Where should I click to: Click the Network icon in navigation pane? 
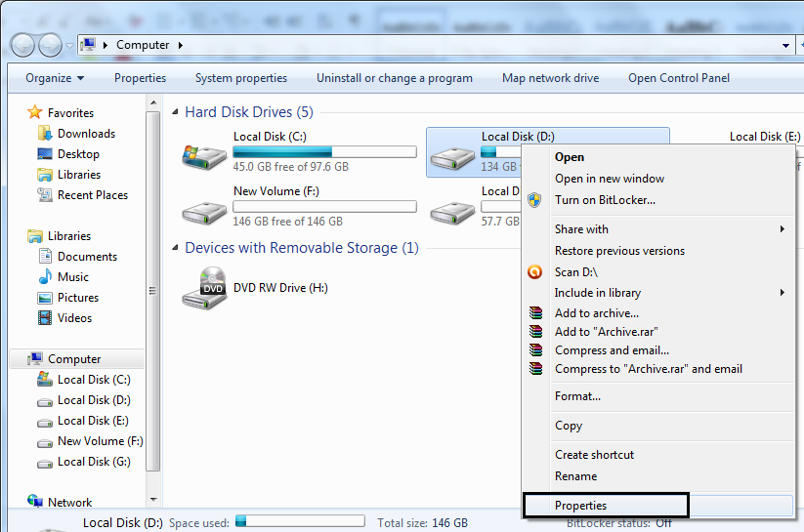click(x=35, y=500)
